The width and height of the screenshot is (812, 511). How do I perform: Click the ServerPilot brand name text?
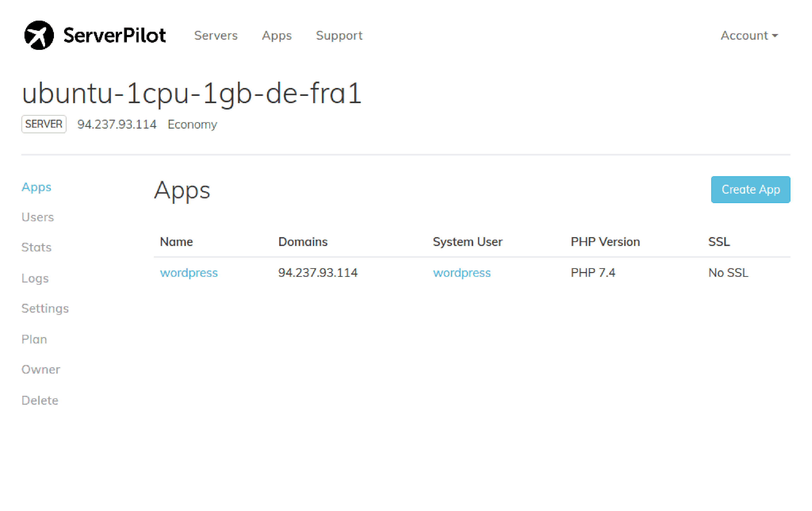click(115, 35)
